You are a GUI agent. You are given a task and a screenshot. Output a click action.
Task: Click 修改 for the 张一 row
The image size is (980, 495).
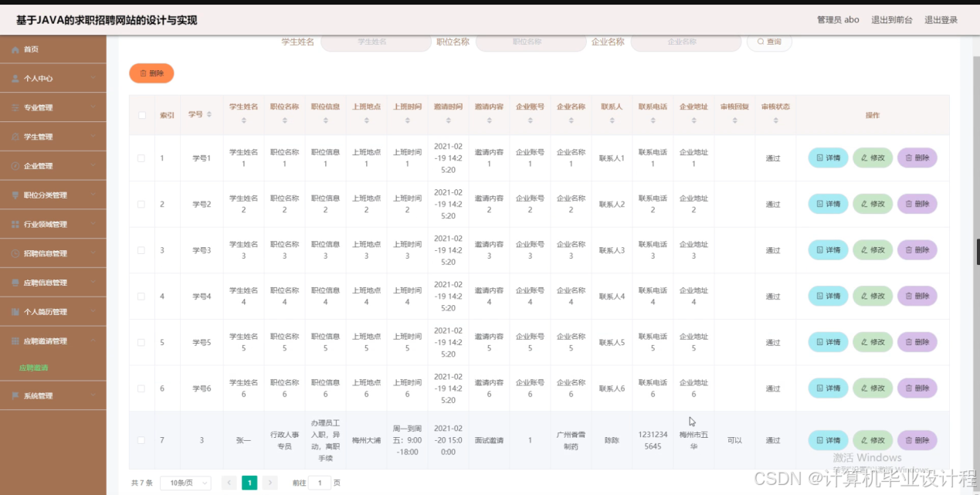(873, 440)
